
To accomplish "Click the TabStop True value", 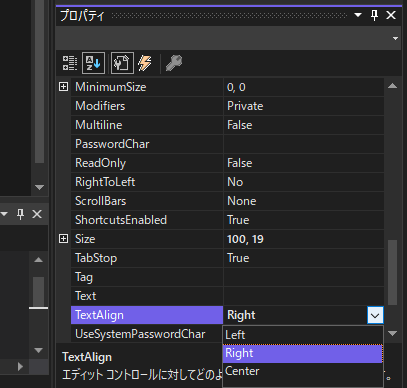I will [x=304, y=258].
